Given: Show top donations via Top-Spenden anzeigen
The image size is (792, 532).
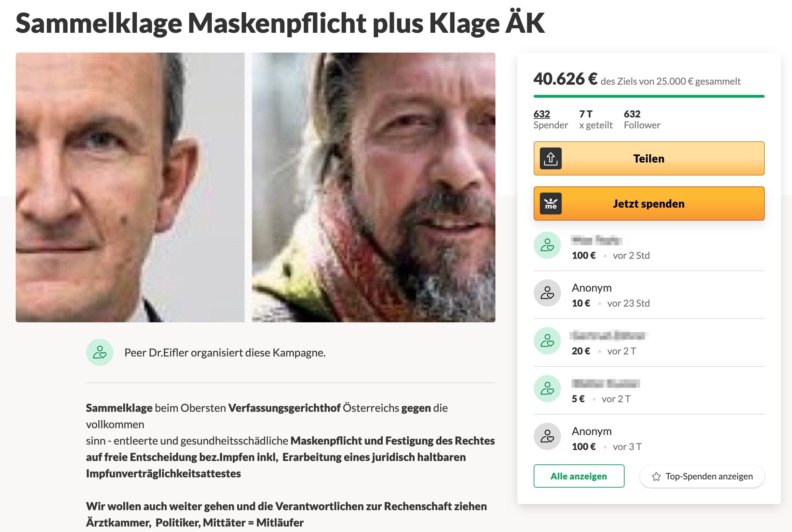Looking at the screenshot, I should click(702, 476).
